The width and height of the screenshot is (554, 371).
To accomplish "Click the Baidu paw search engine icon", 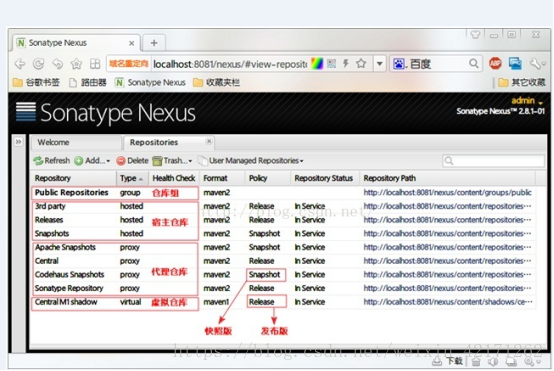I will 399,64.
